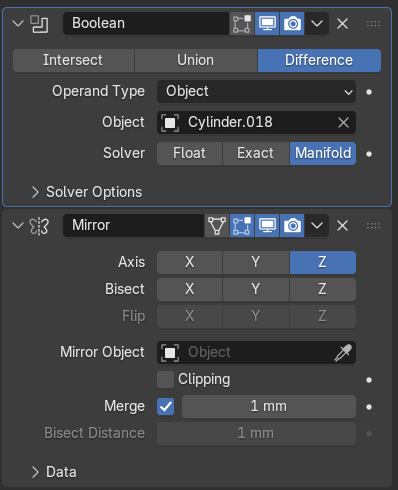Screen dimensions: 398x490
Task: Edit the Boolean modifier name field
Action: click(146, 24)
